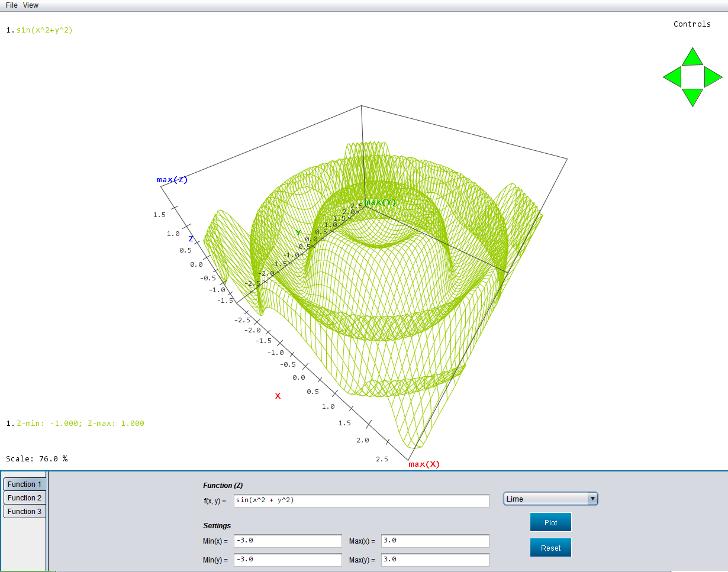Focus the Max(y) input field
The width and height of the screenshot is (728, 572).
pos(435,560)
